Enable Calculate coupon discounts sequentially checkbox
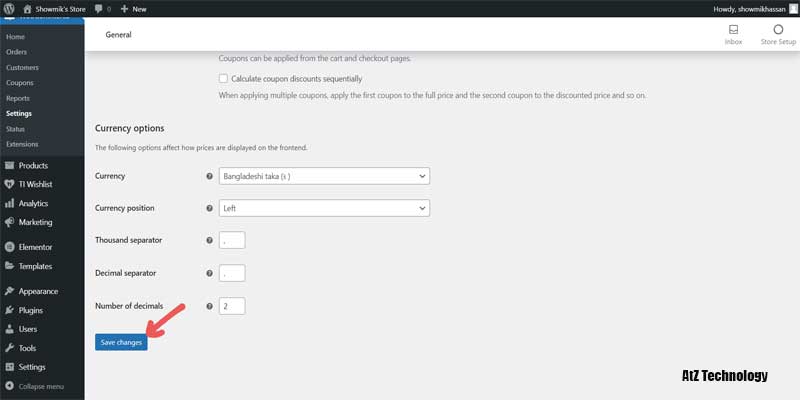800x400 pixels. point(223,78)
